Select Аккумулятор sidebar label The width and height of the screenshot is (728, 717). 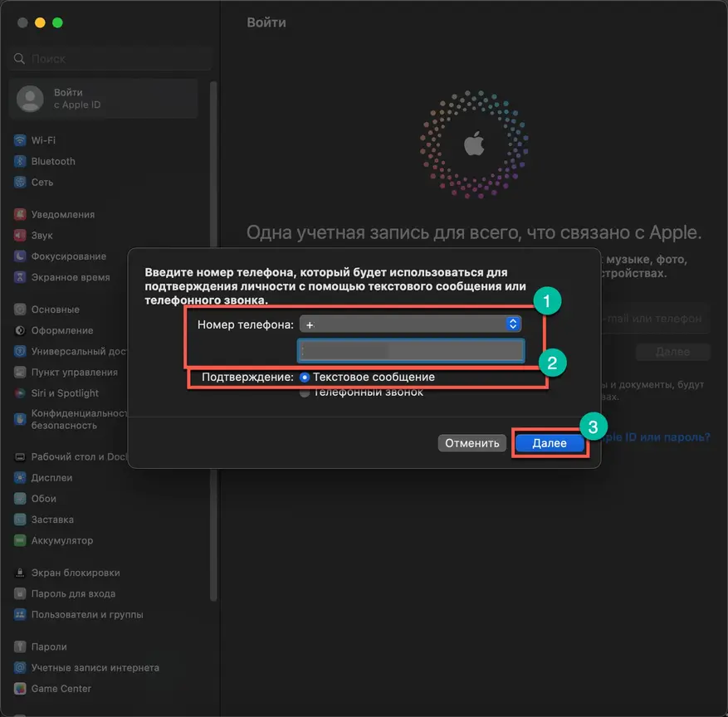coord(62,540)
